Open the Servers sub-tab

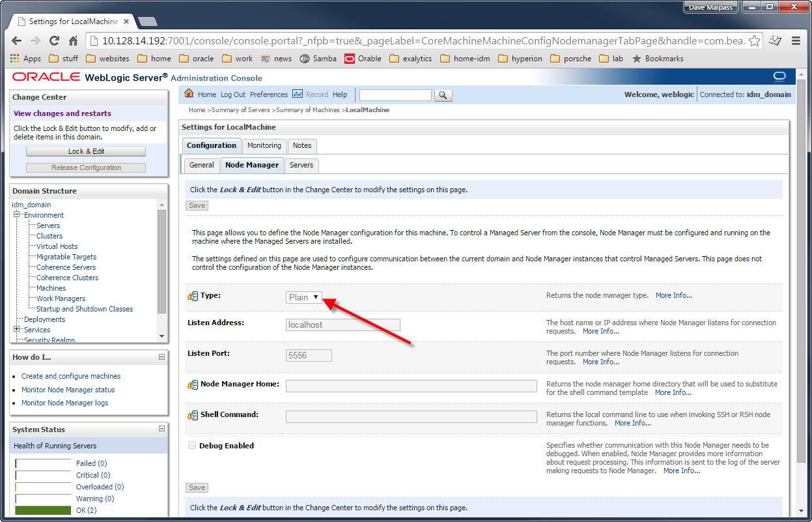pyautogui.click(x=301, y=165)
